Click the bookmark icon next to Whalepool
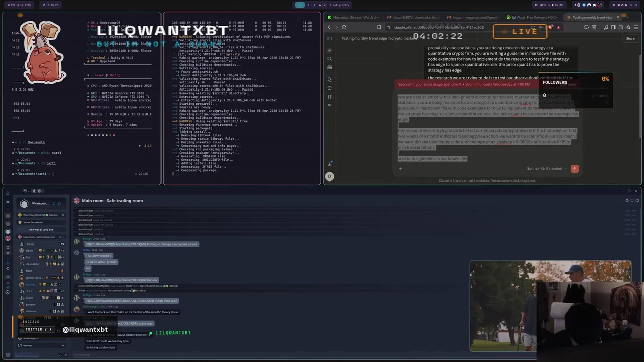Screen dimensions: 644x362 tap(54, 204)
